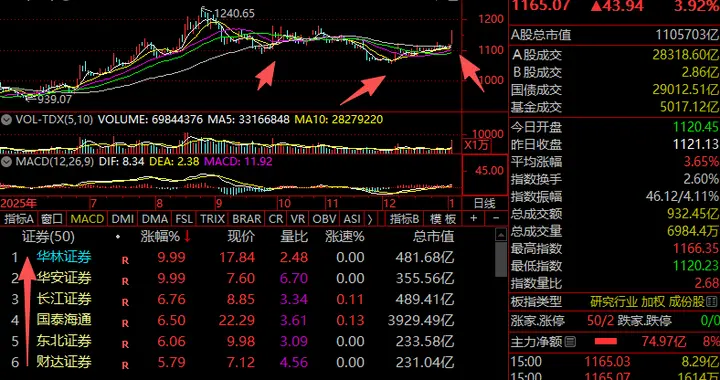Switch to the DMA indicator tab
Screen dimensions: 720x380
click(155, 219)
